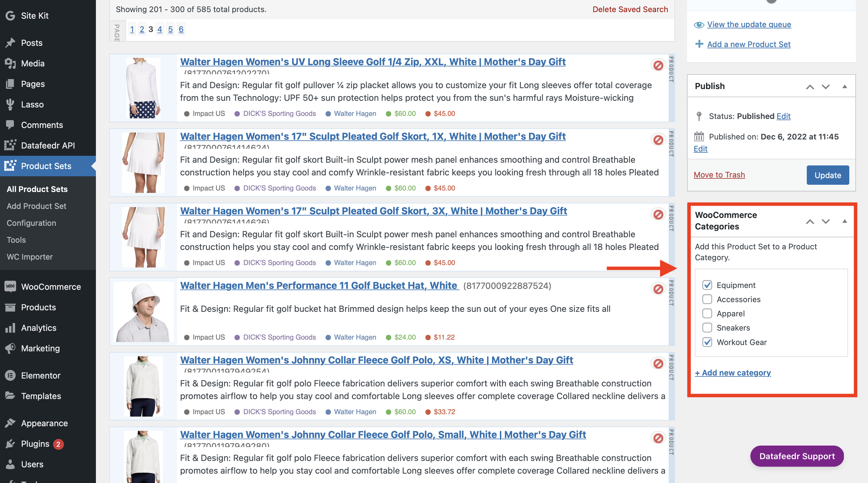Click the eye icon beside update queue
Viewport: 868px width, 483px height.
click(699, 25)
